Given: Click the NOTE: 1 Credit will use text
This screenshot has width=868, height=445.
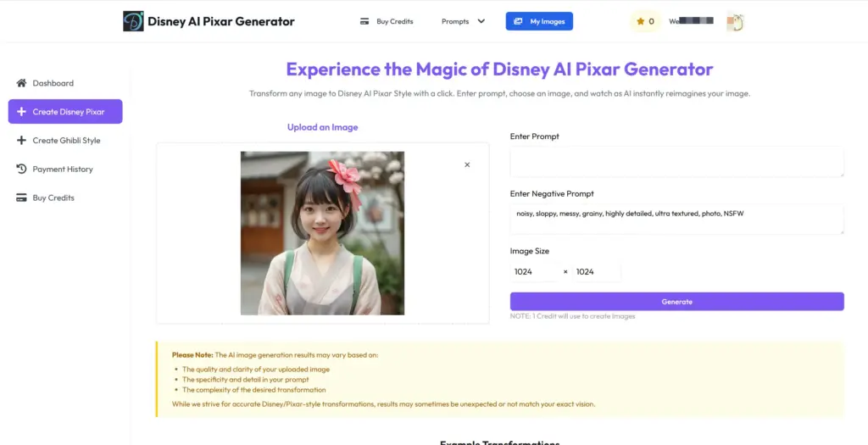Looking at the screenshot, I should (572, 316).
